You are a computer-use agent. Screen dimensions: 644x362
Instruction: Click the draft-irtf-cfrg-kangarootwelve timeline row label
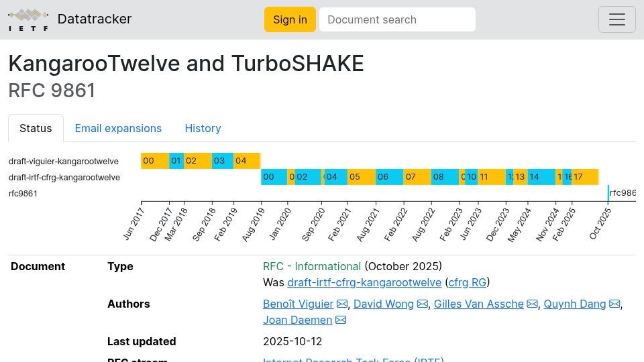[x=64, y=177]
